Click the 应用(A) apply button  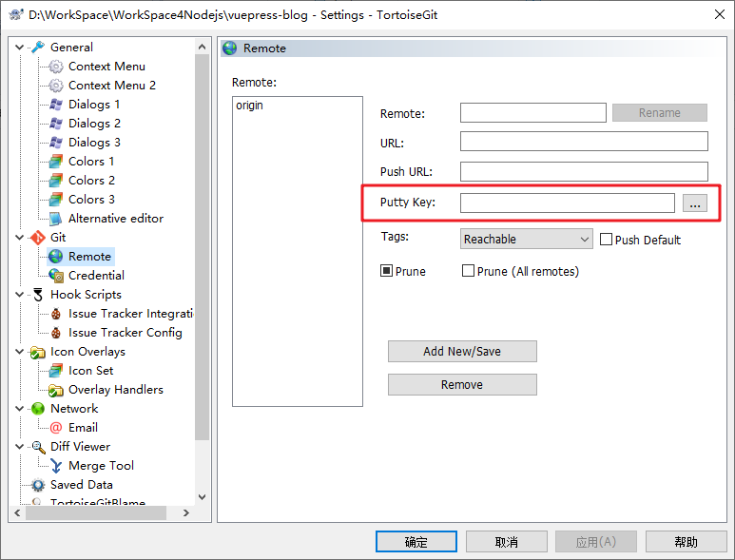(x=596, y=542)
